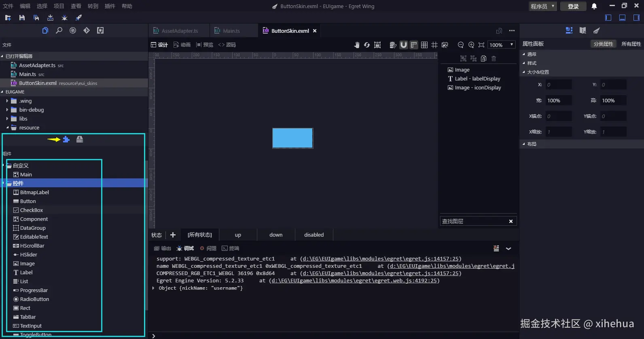
Task: Click the TS file icon in layer panel
Action: [x=484, y=59]
